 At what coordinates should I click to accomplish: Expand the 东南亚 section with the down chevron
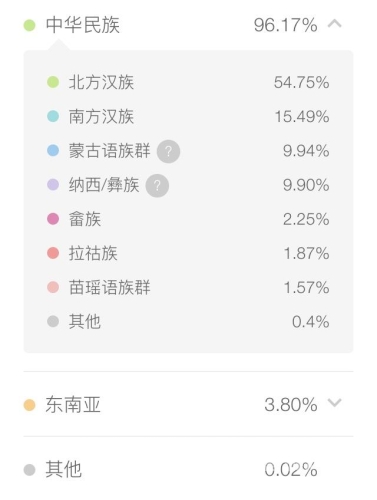(x=335, y=403)
